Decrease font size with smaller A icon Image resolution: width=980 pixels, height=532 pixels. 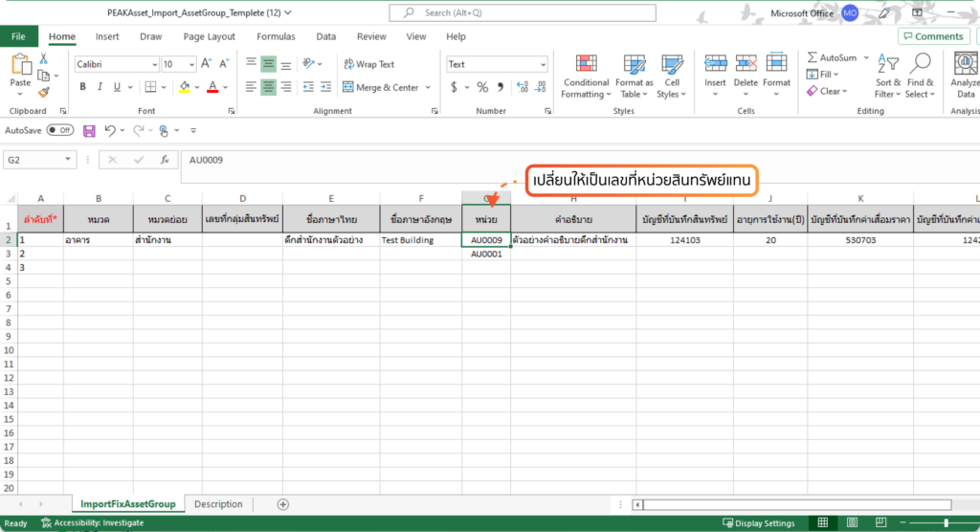pyautogui.click(x=224, y=64)
